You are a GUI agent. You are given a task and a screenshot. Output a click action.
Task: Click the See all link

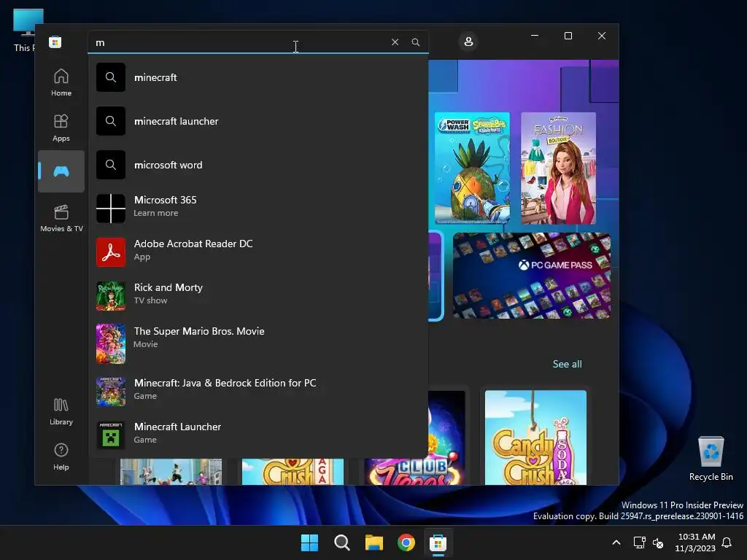[567, 364]
